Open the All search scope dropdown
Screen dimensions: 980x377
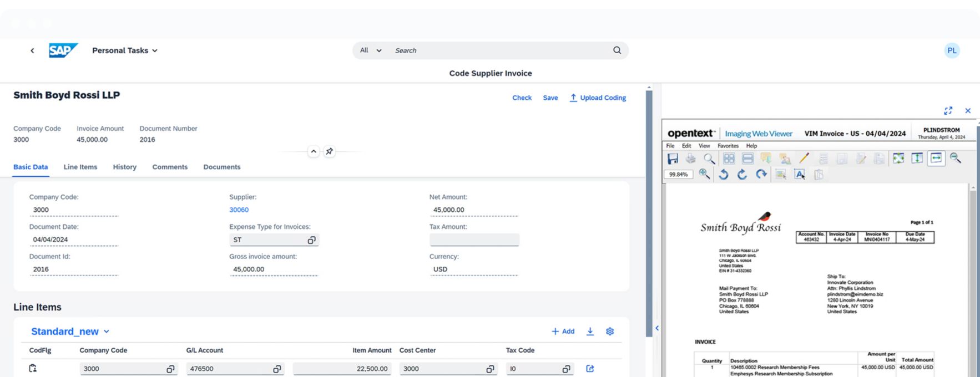point(371,50)
